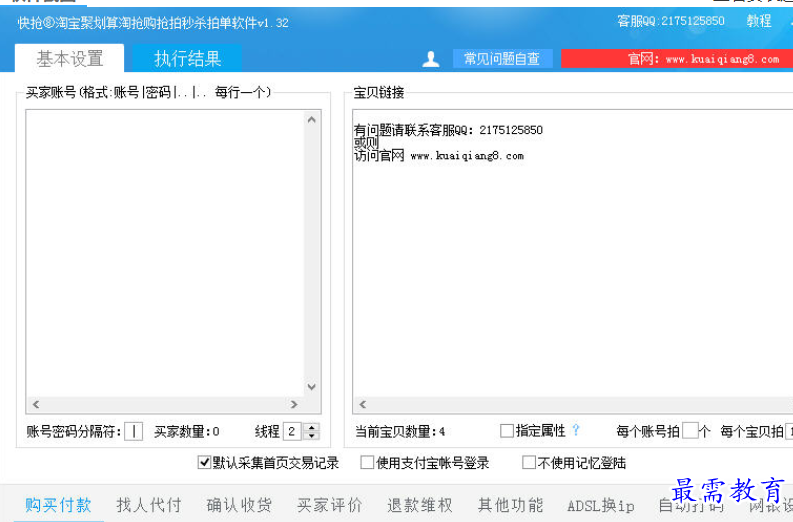Image resolution: width=793 pixels, height=522 pixels.
Task: Click right scroll arrow of buyer account list
Action: [294, 404]
